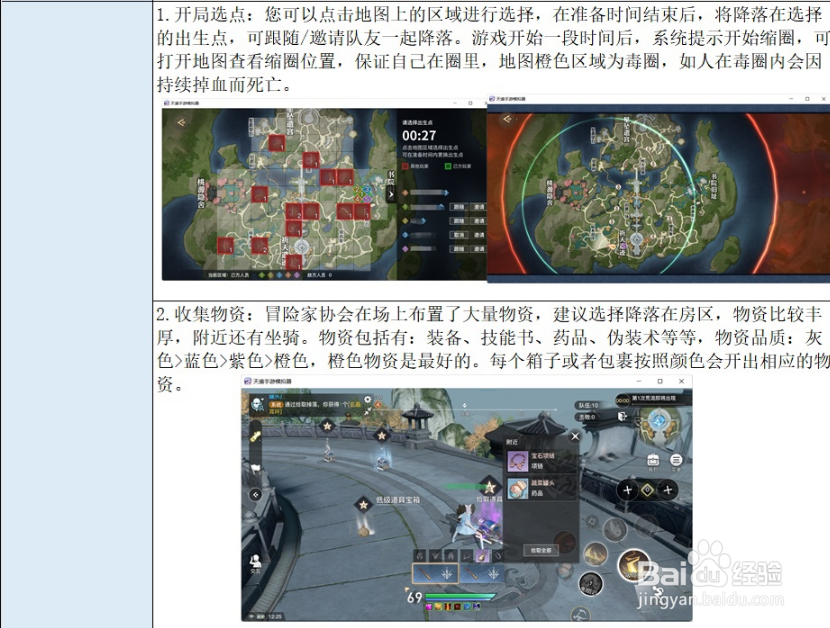The height and width of the screenshot is (628, 830).
Task: Open the backpack icon near minimap
Action: [653, 461]
